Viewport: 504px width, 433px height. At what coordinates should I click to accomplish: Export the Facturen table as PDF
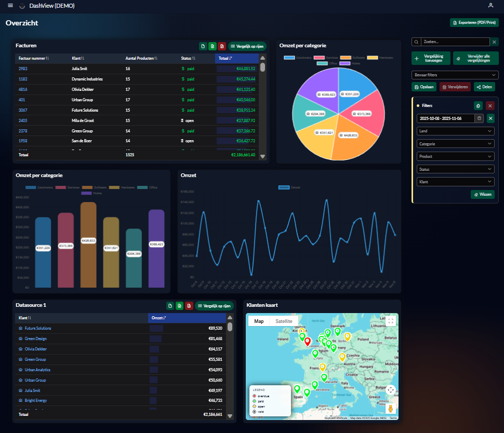tap(221, 46)
